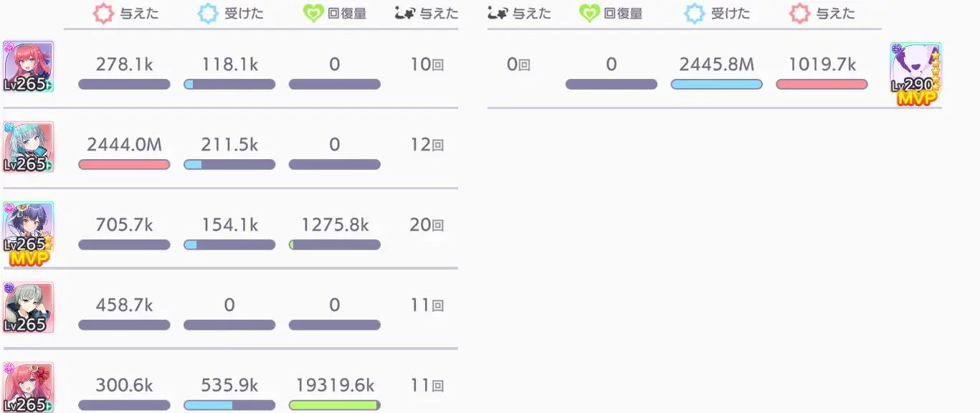Click the character portrait beside 278.1k damage
980x413 pixels.
click(29, 67)
